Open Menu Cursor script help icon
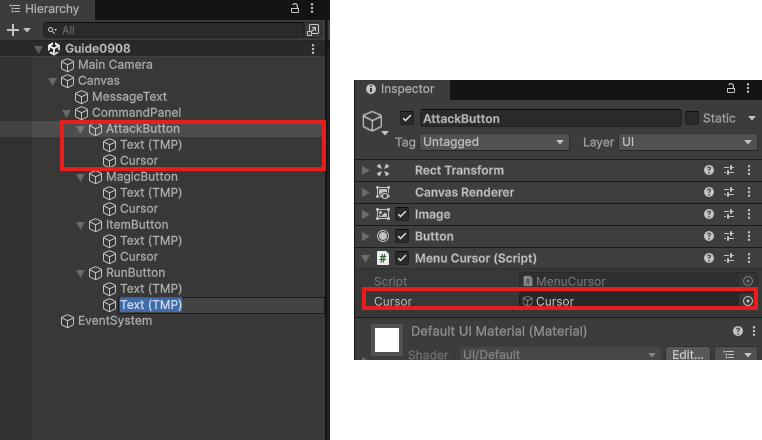762x440 pixels. (709, 258)
